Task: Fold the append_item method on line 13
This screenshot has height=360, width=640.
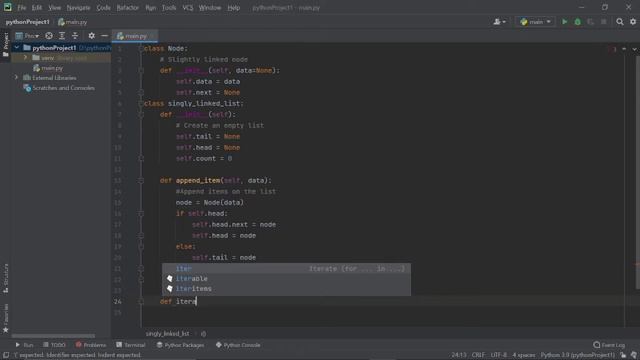Action: [141, 180]
